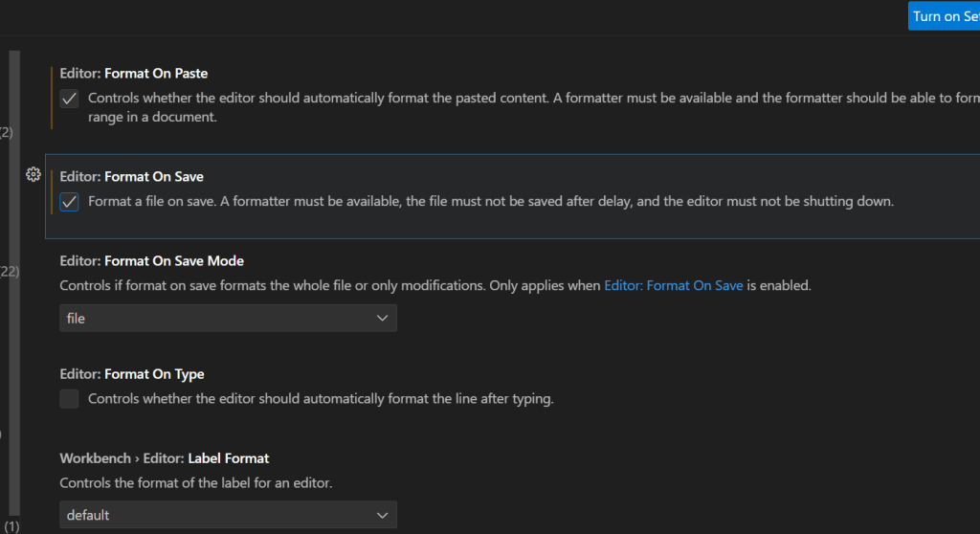The image size is (980, 534).
Task: Click the gear icon beside Format On Save
Action: tap(33, 174)
